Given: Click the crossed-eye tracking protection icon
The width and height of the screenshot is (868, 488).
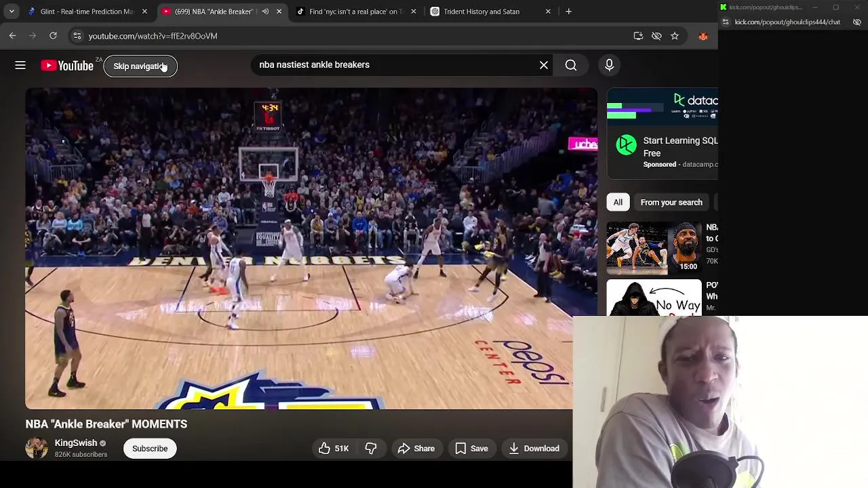Looking at the screenshot, I should coord(656,36).
